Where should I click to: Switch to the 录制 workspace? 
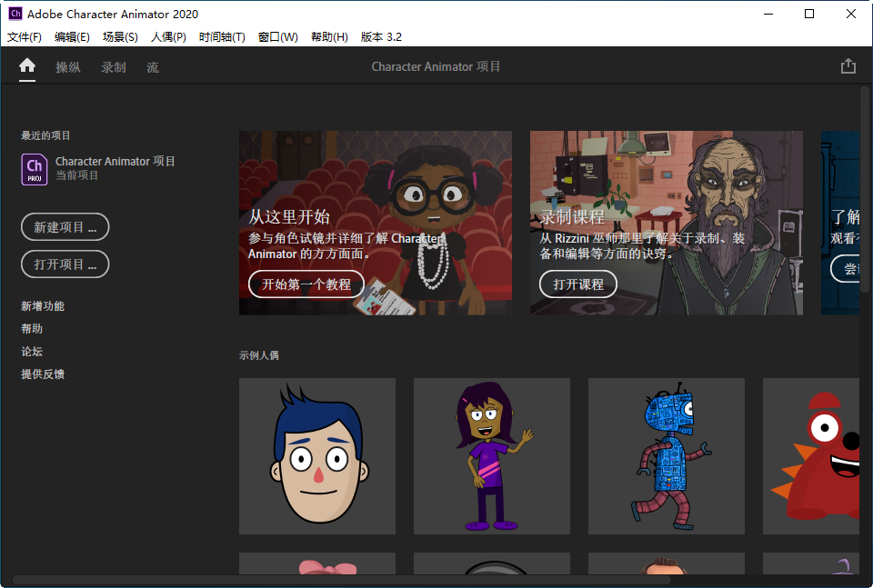[113, 66]
